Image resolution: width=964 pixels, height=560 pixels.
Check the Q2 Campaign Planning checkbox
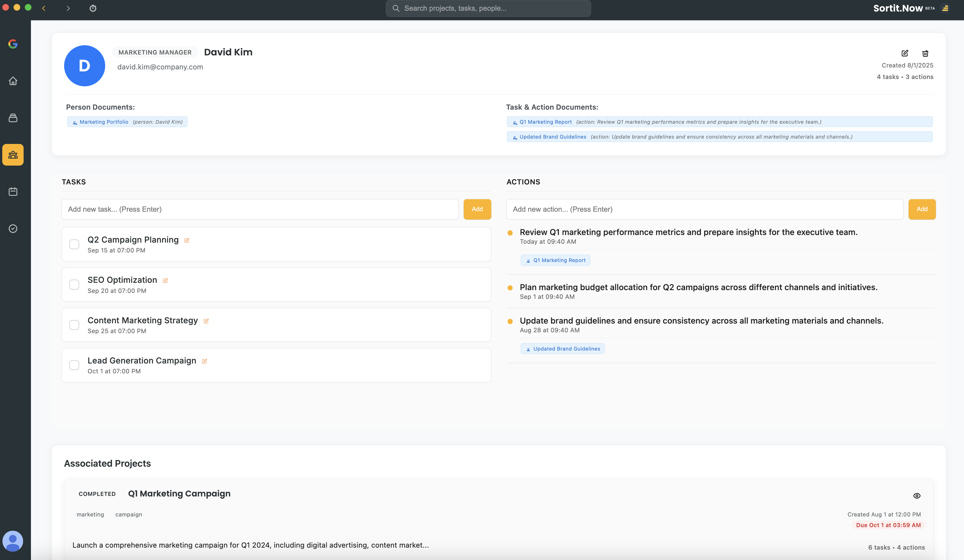pos(74,244)
